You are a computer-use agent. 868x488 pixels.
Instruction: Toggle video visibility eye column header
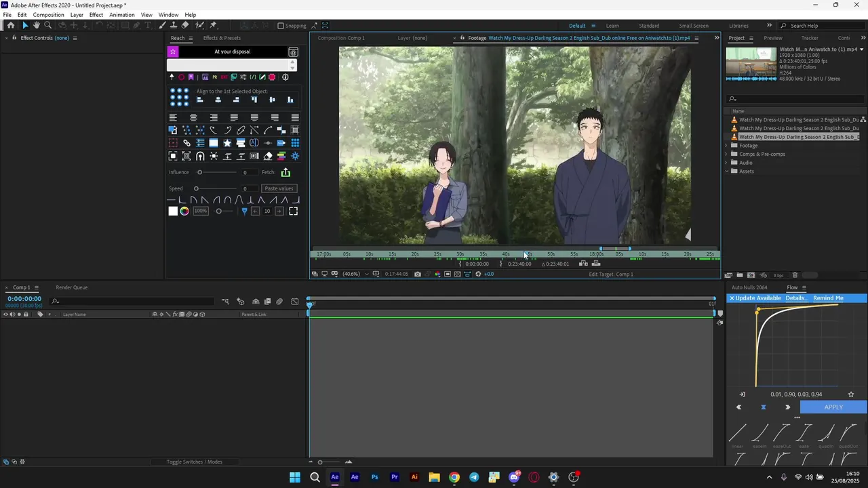tap(5, 314)
